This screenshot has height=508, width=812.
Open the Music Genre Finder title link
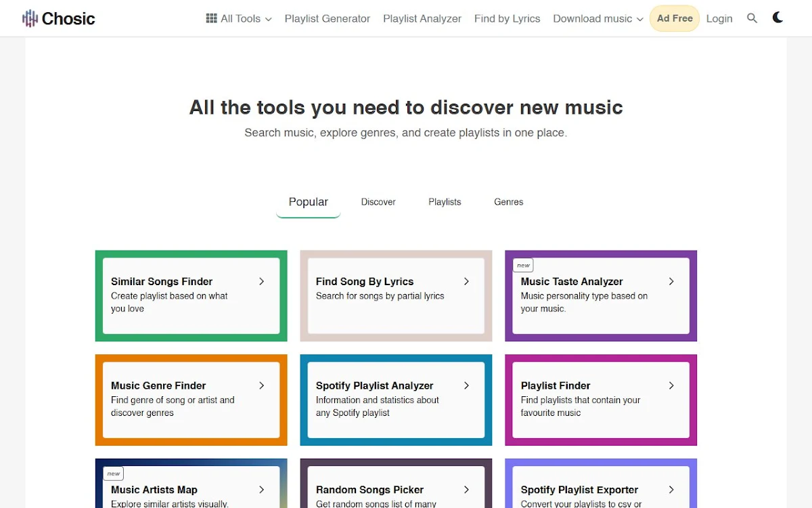coord(158,386)
